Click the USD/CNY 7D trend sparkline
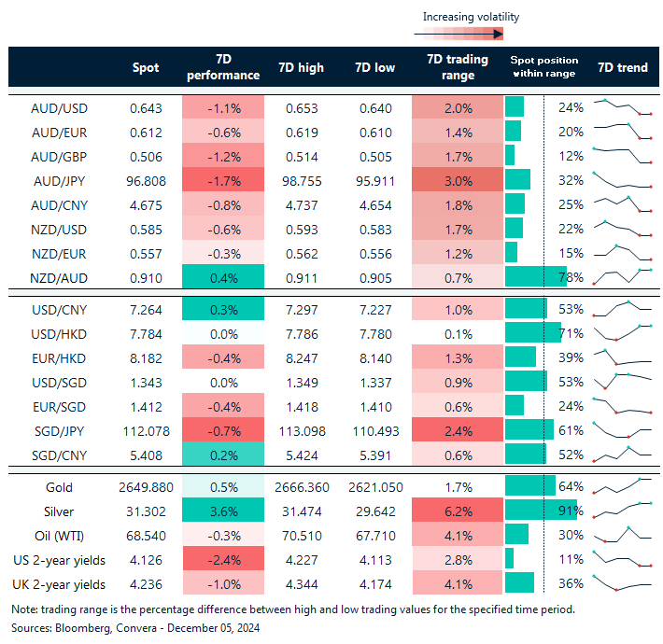The width and height of the screenshot is (663, 644). coord(623,309)
